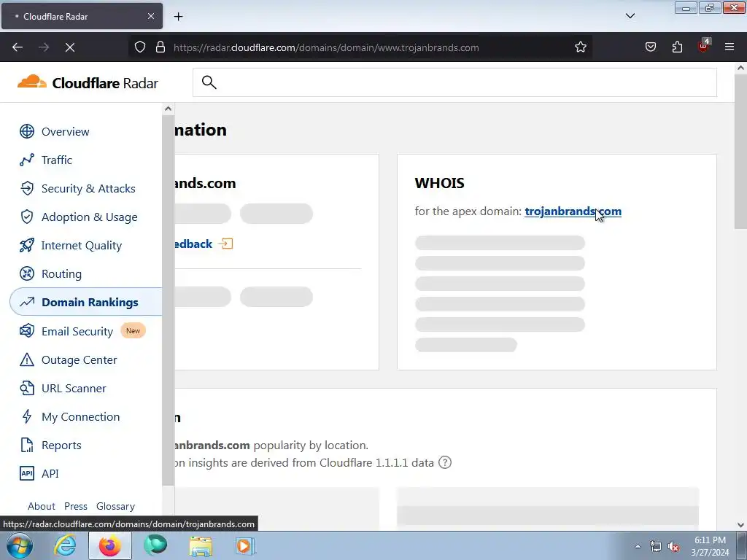Bookmark this page with star icon
747x560 pixels.
pyautogui.click(x=580, y=47)
